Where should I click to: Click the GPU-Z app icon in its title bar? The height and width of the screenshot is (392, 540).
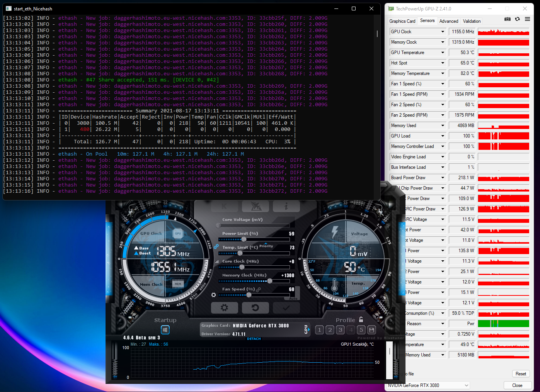(x=391, y=8)
